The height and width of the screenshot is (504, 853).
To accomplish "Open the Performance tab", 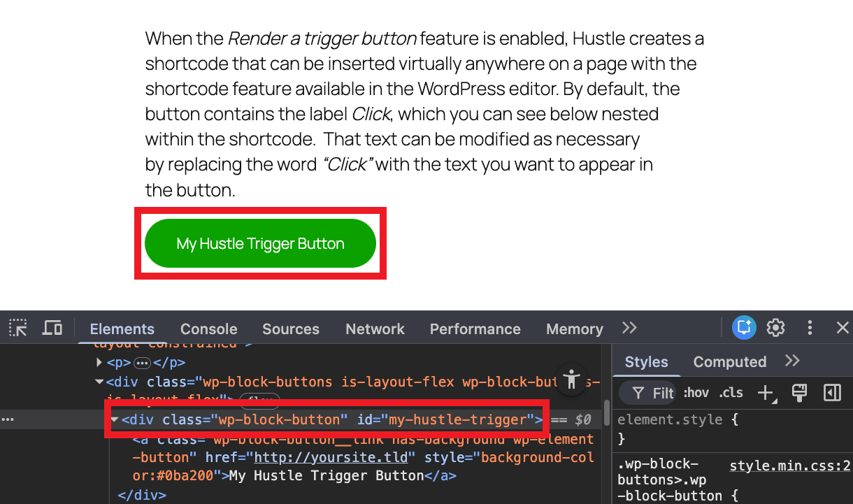I will click(475, 329).
